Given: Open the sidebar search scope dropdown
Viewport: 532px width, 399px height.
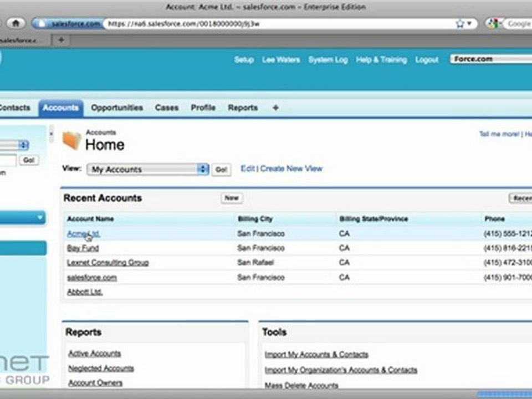Looking at the screenshot, I should tap(14, 145).
